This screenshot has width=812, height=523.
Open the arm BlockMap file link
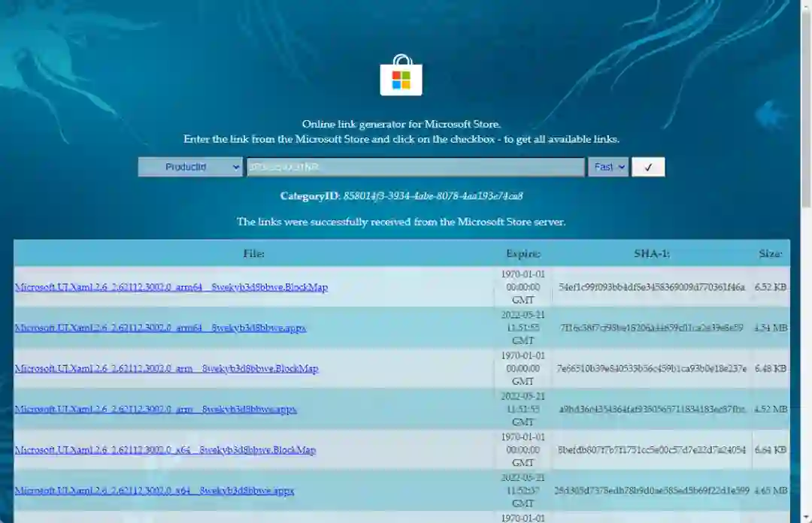167,369
